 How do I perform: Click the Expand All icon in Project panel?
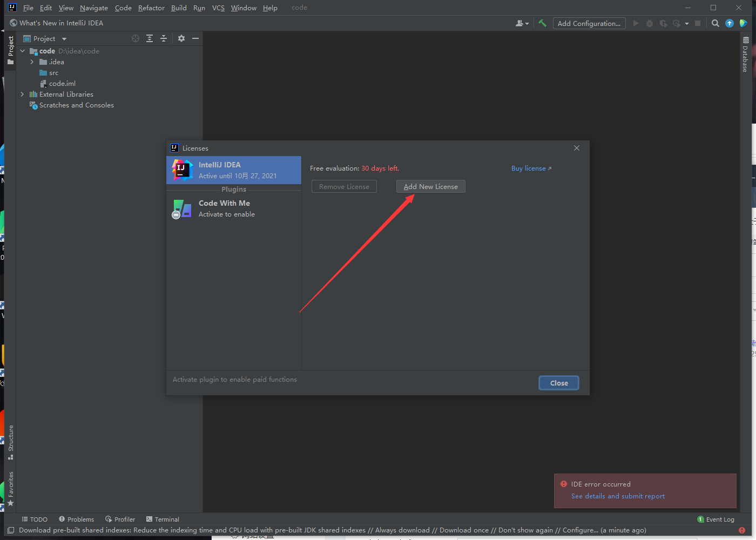click(150, 38)
